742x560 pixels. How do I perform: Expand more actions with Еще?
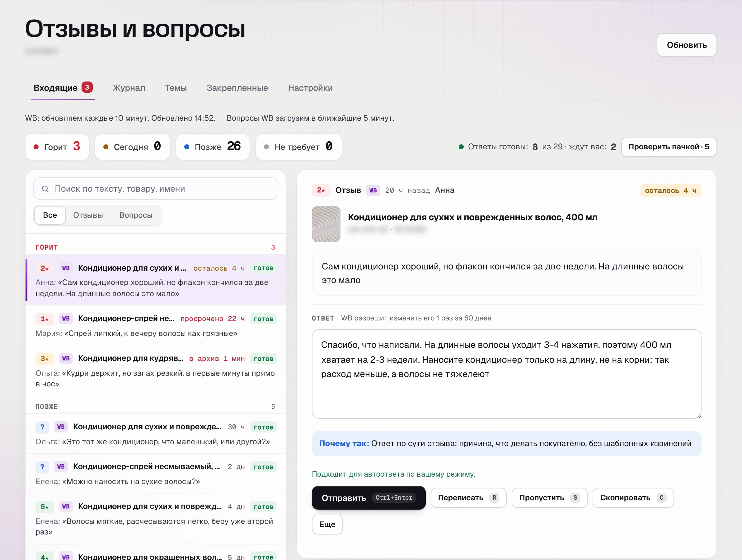(x=327, y=524)
